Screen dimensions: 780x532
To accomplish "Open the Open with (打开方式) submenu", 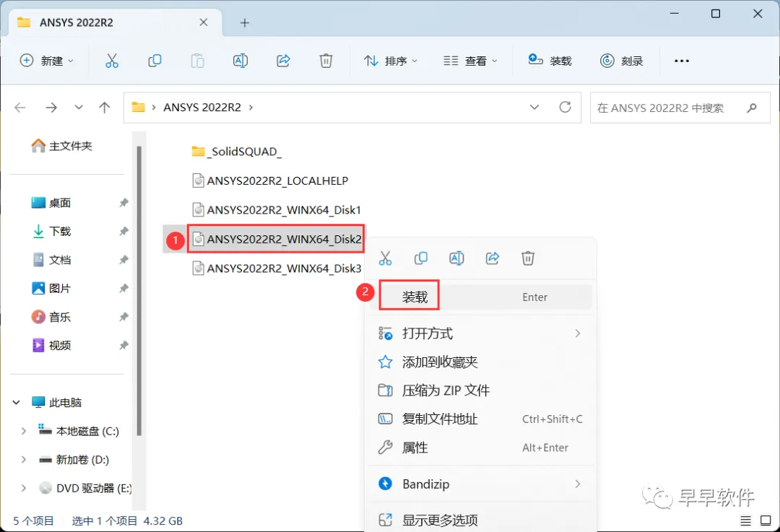I will 480,333.
